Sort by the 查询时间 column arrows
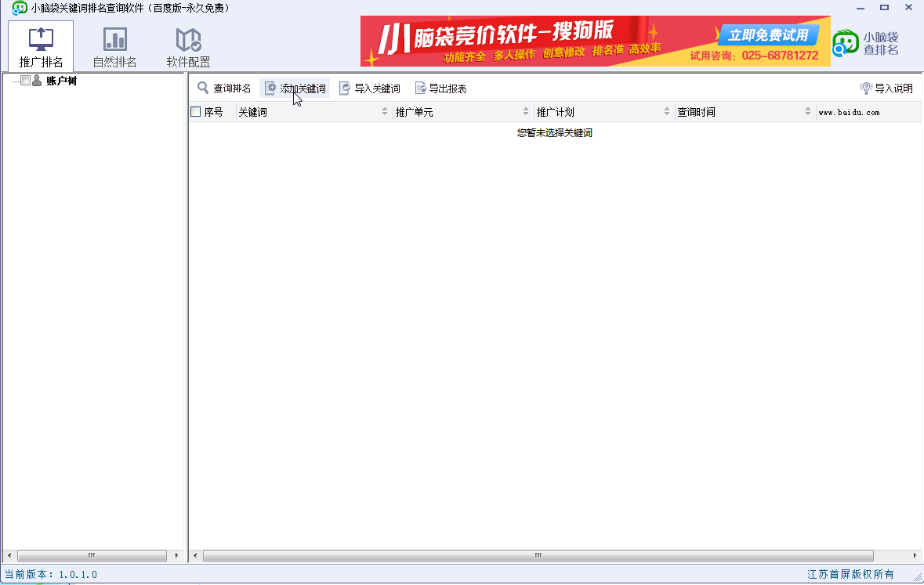 (807, 111)
